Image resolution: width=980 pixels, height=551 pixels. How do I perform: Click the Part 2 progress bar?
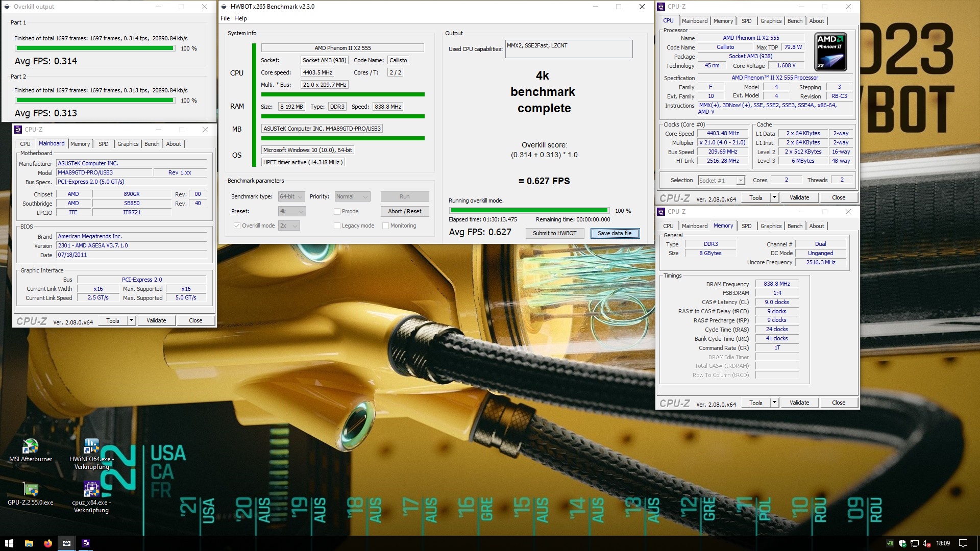[x=94, y=101]
